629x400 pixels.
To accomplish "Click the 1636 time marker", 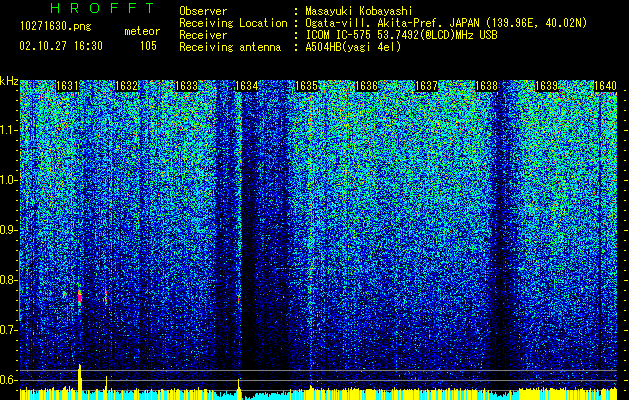I will (366, 86).
